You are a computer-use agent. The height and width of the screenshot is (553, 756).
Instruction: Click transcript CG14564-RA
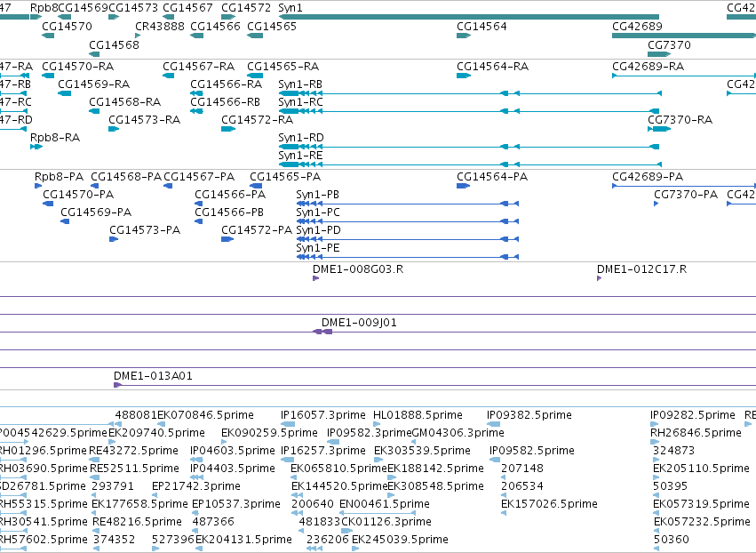coord(464,76)
